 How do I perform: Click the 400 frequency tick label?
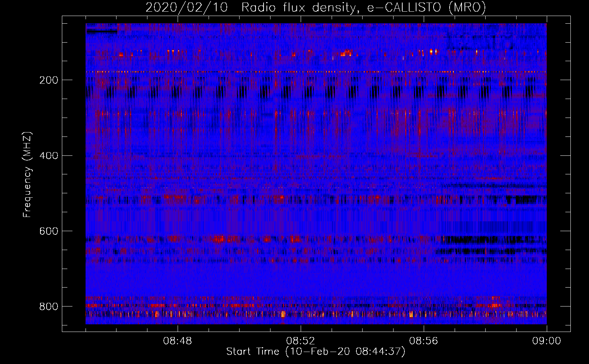click(48, 156)
